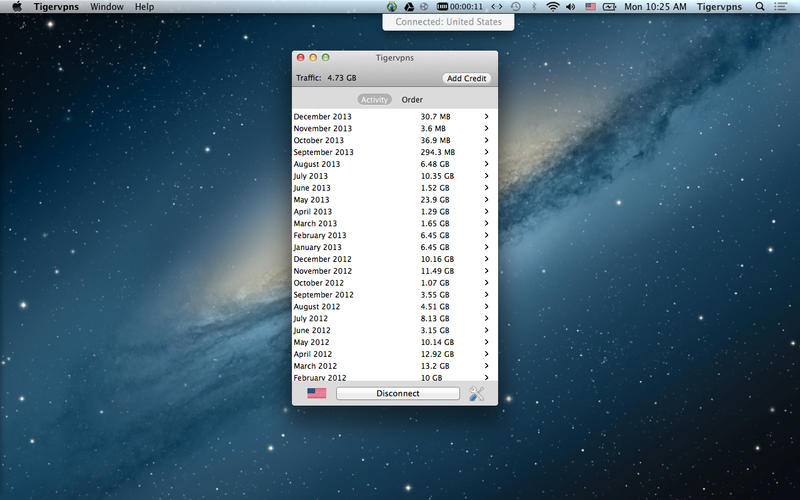Viewport: 800px width, 500px height.
Task: Open the Tigervpns application menu
Action: click(x=56, y=7)
